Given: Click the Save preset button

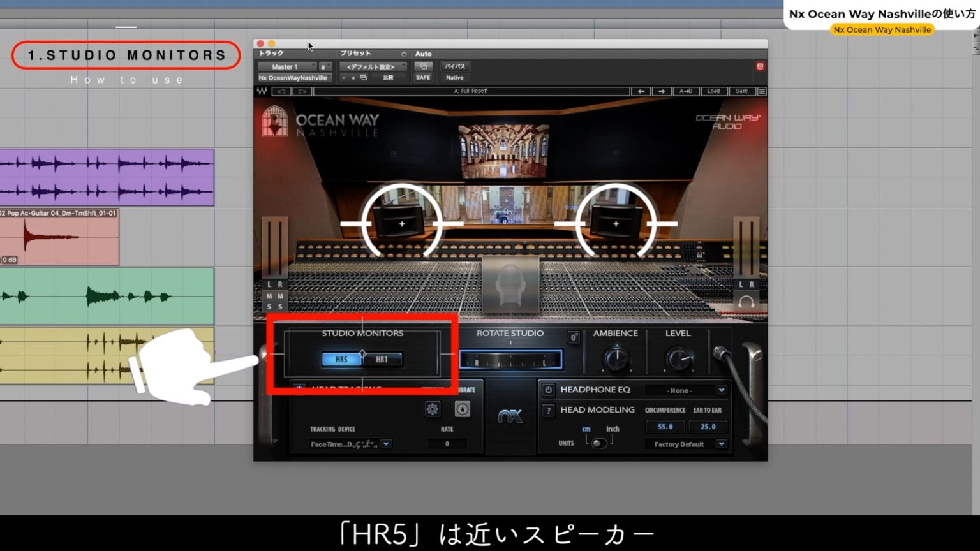Looking at the screenshot, I should click(741, 91).
